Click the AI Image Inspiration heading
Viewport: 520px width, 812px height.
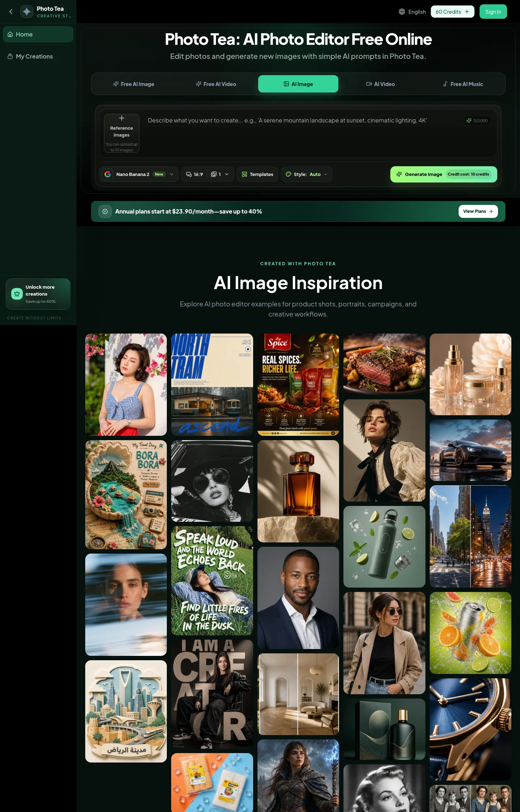[x=298, y=283]
